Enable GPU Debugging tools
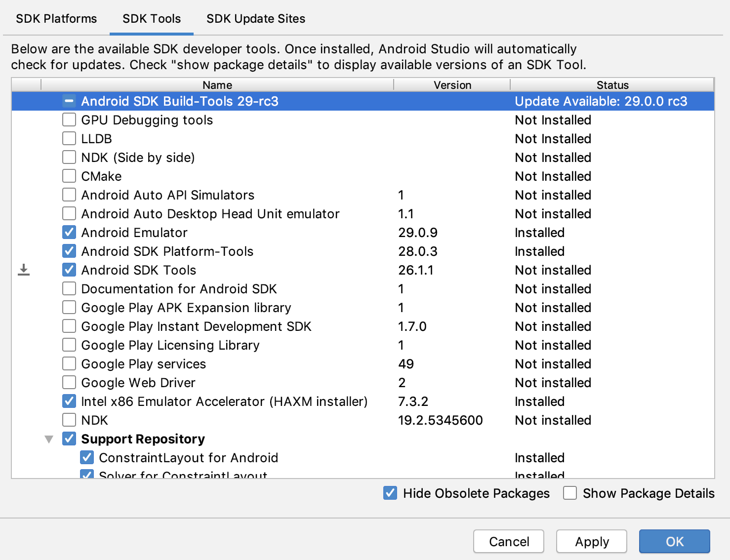The image size is (730, 560). tap(69, 120)
